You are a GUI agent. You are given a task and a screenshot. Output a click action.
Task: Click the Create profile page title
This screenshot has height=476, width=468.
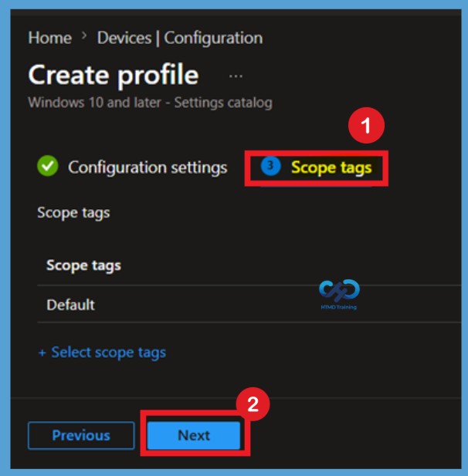[x=114, y=75]
